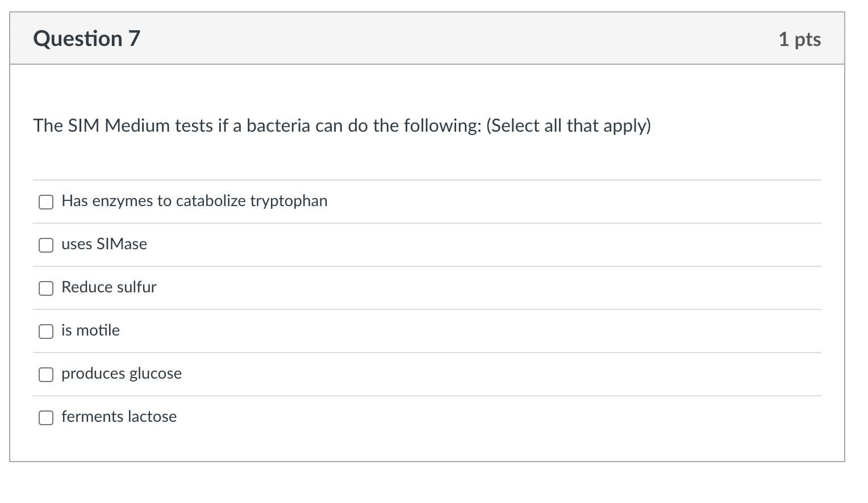Check the 'uses SIMase' checkbox

point(45,245)
